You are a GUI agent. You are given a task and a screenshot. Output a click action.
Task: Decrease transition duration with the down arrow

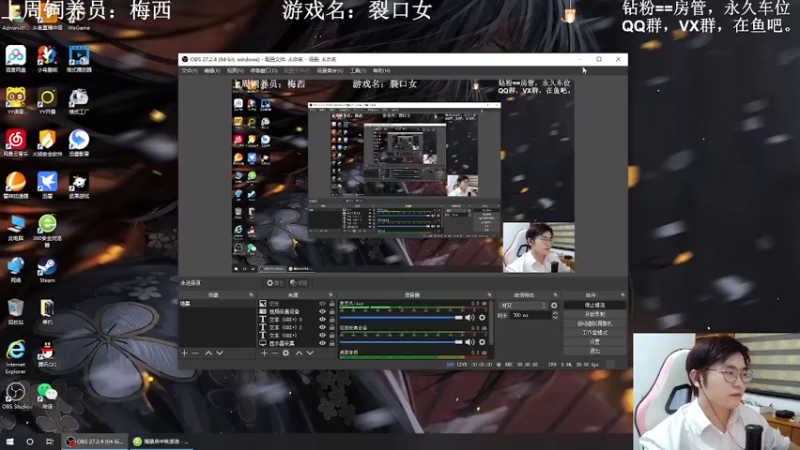[555, 318]
